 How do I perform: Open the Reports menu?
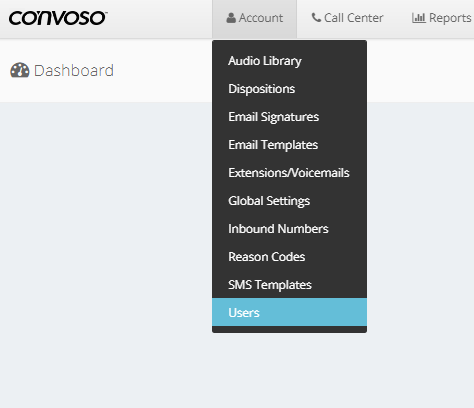(441, 19)
